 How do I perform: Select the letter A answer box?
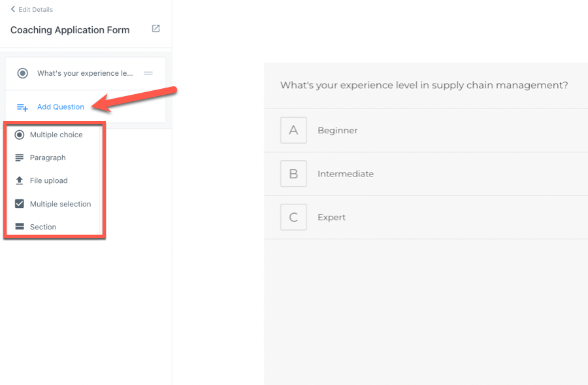click(293, 130)
